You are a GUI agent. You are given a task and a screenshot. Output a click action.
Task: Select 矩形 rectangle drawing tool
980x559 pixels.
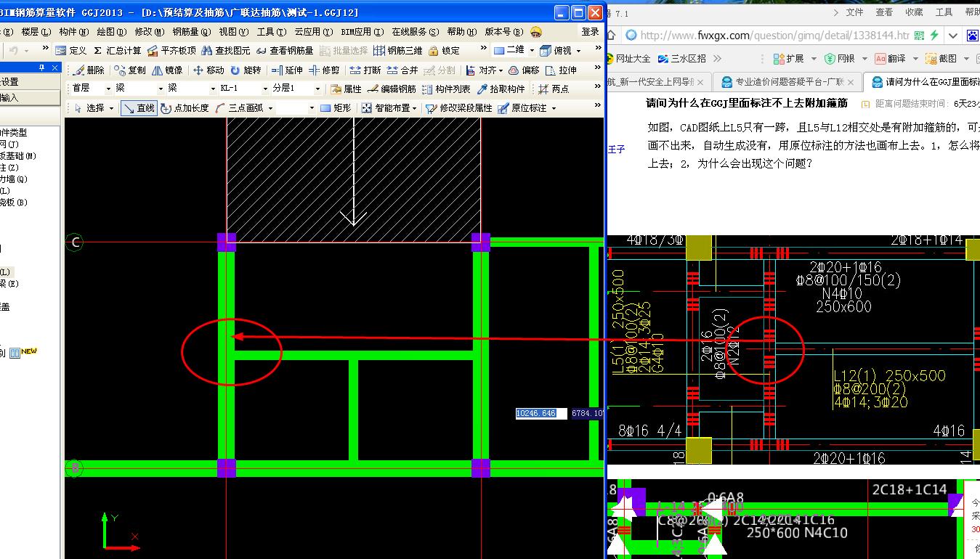tap(336, 107)
